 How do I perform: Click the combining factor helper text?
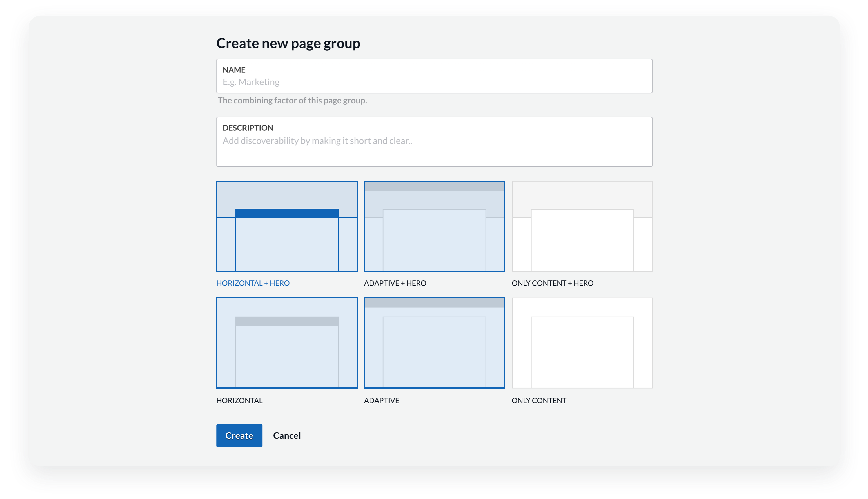(x=292, y=101)
